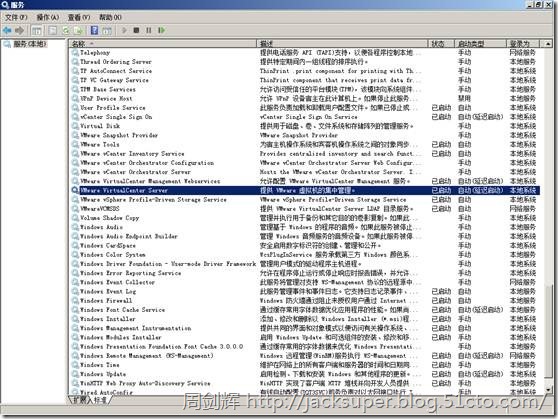Switch to the 标准 tab at the bottom

[x=100, y=400]
